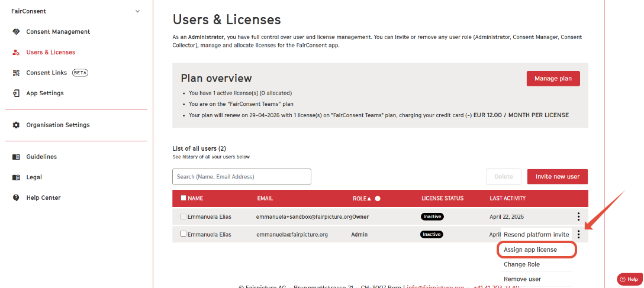
Task: Click the Organisation Settings gear icon
Action: click(x=16, y=125)
